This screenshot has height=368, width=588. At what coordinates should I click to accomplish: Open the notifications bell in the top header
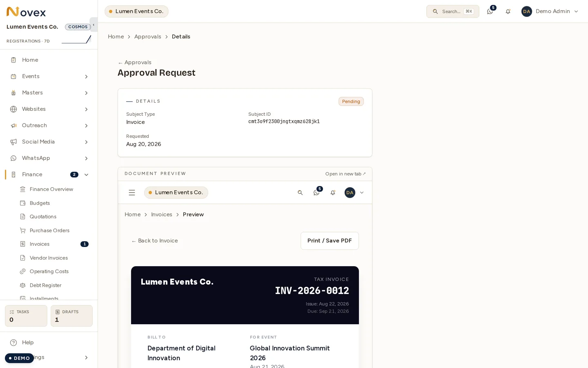click(508, 11)
